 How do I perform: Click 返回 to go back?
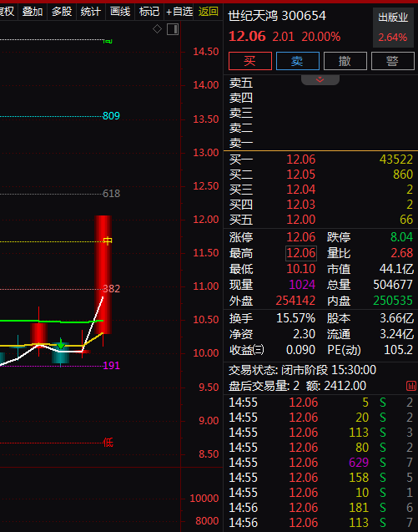[208, 12]
